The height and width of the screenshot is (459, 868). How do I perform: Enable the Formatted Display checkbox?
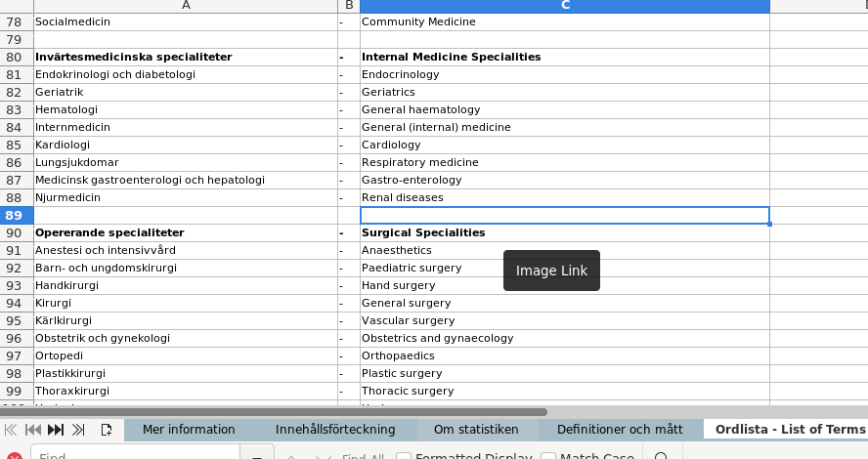point(403,456)
